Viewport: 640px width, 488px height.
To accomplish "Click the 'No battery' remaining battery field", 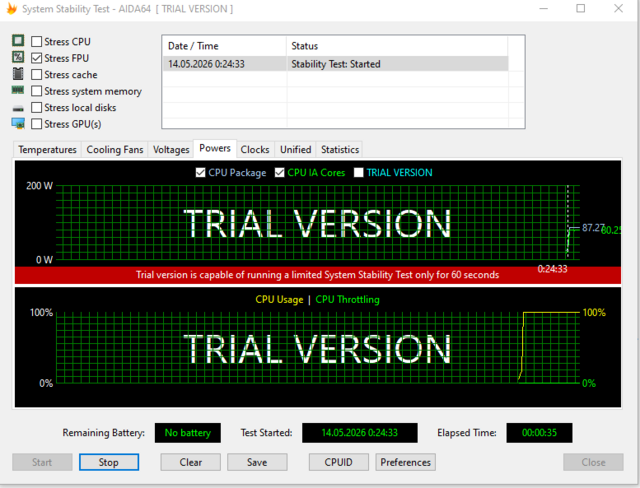I will click(x=188, y=433).
